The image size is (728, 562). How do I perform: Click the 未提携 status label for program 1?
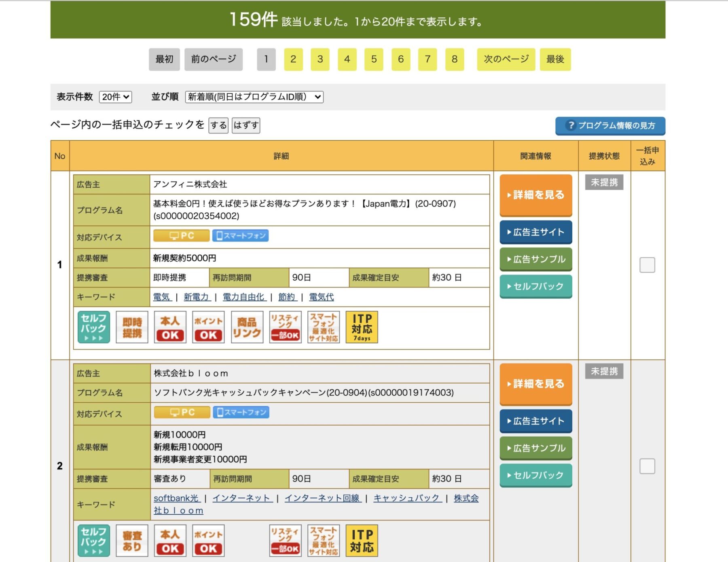(x=604, y=182)
